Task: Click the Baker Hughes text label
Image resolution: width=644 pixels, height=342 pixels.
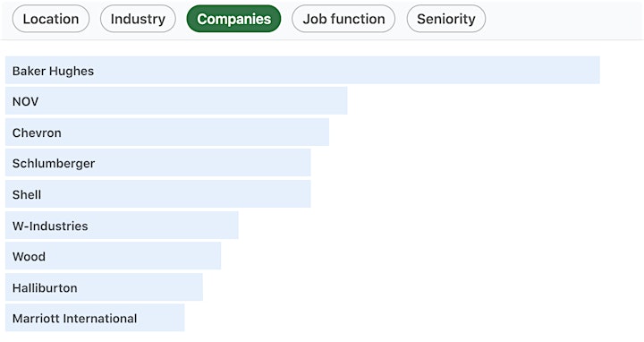Action: tap(53, 71)
